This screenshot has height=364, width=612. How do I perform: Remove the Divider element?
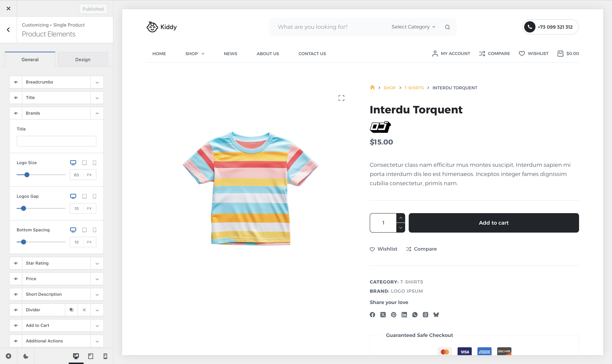pyautogui.click(x=84, y=310)
